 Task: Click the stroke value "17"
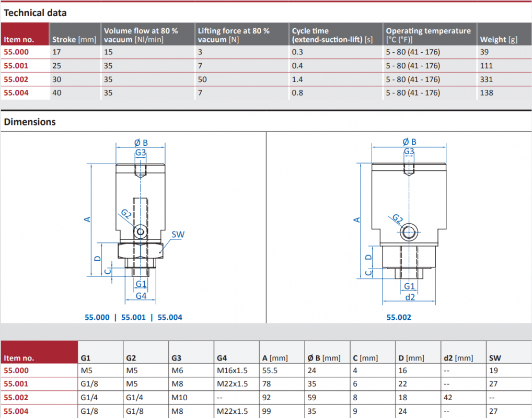point(56,52)
